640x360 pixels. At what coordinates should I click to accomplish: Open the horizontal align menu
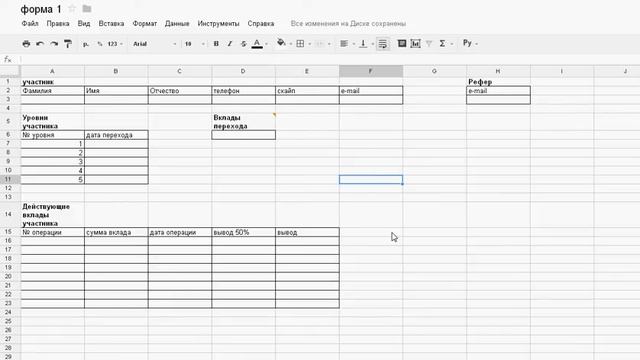click(x=344, y=44)
